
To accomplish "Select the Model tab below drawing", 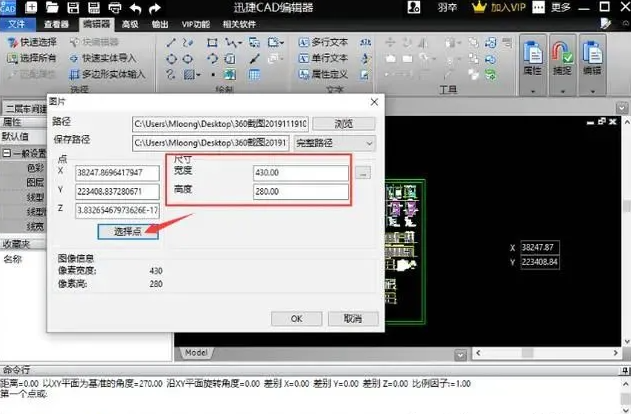I will point(196,352).
